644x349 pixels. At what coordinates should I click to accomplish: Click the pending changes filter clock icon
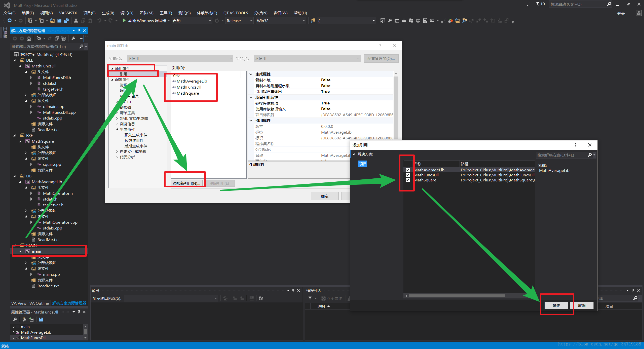39,38
